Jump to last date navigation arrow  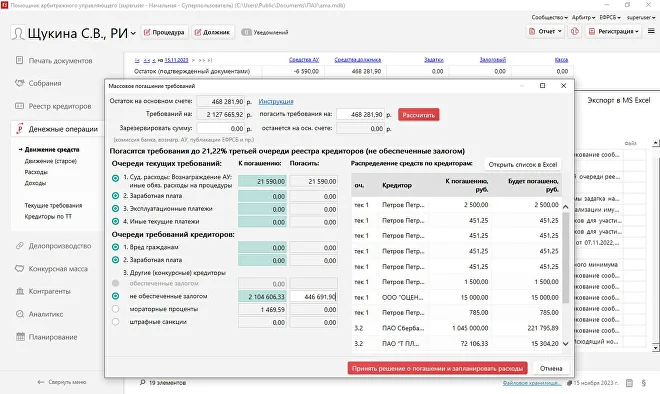pyautogui.click(x=210, y=60)
